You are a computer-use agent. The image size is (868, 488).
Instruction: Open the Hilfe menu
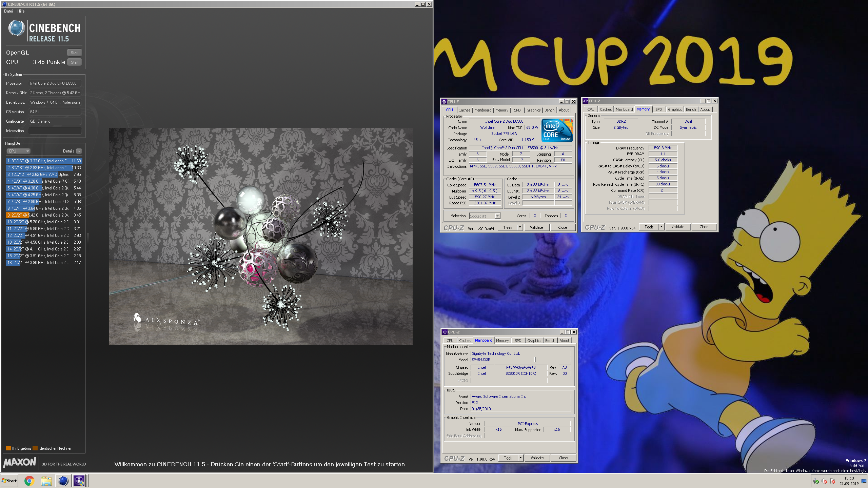pos(21,11)
